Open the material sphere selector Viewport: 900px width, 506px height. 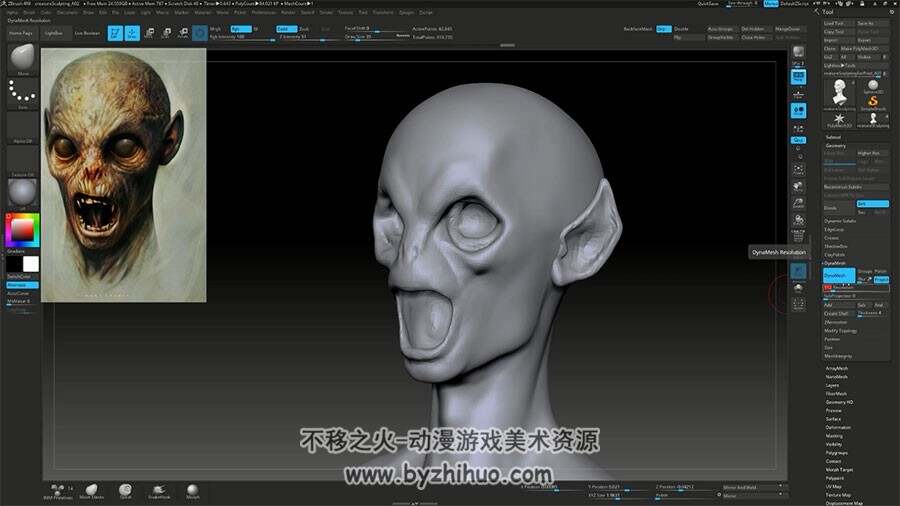click(x=23, y=194)
